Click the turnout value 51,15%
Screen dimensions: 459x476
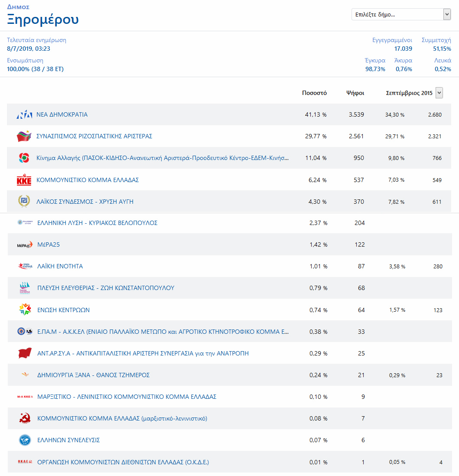(x=442, y=49)
